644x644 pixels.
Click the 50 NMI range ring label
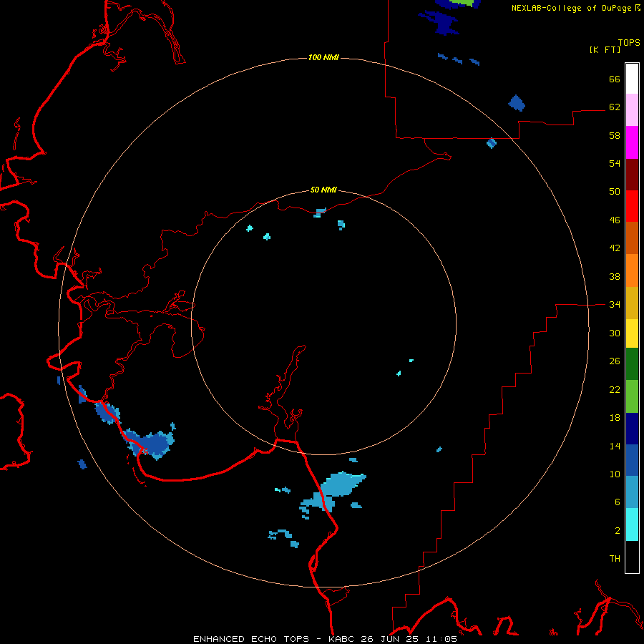pos(323,190)
